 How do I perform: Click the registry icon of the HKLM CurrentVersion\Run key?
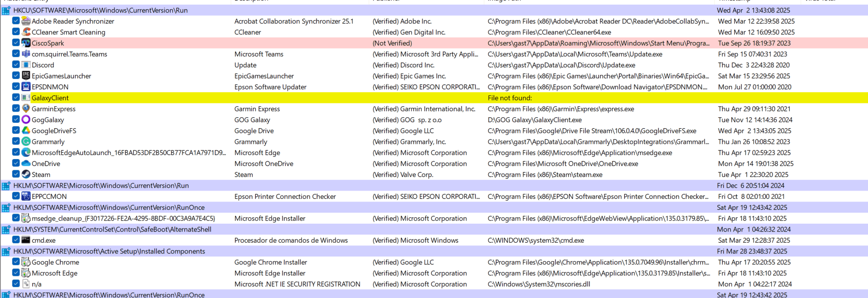click(x=6, y=185)
